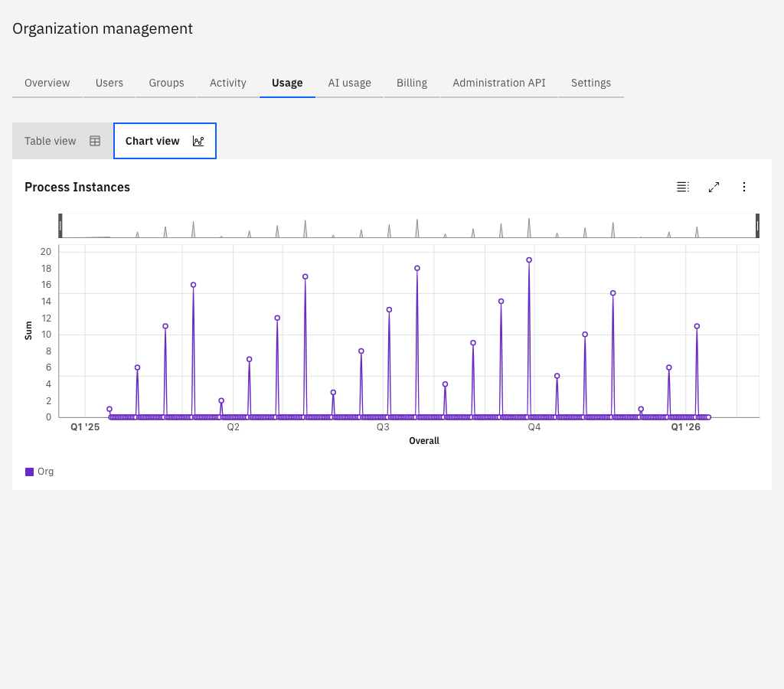
Task: Click the data point at value 18
Action: pyautogui.click(x=417, y=269)
